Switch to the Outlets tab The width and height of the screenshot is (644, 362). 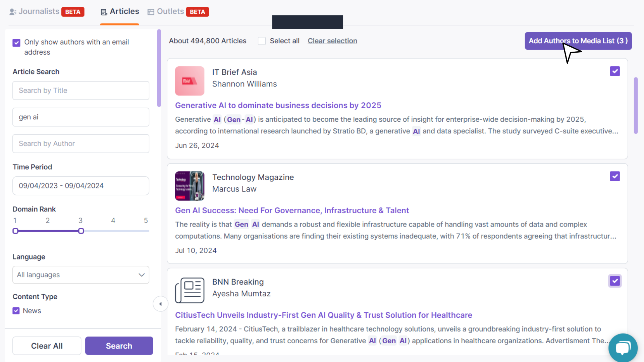pyautogui.click(x=166, y=12)
